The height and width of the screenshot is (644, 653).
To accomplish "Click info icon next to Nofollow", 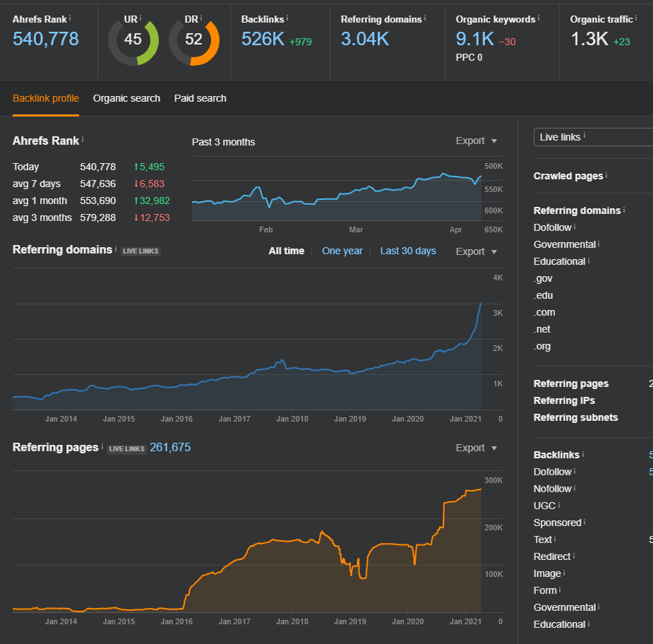I will (575, 488).
